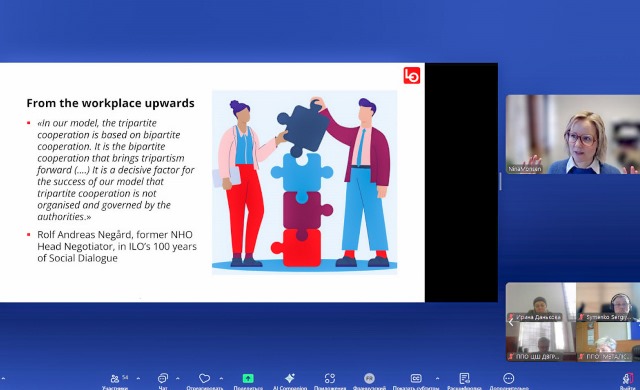Click the heart Reactions icon

[x=204, y=379]
